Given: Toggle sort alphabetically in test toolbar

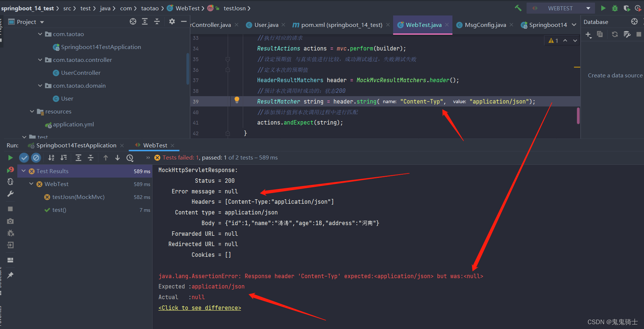Looking at the screenshot, I should [51, 158].
